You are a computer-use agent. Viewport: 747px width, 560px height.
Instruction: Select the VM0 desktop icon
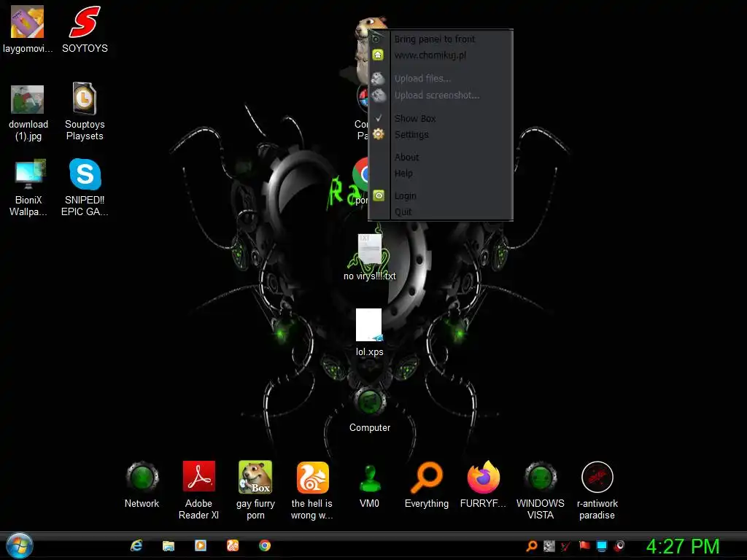click(369, 485)
